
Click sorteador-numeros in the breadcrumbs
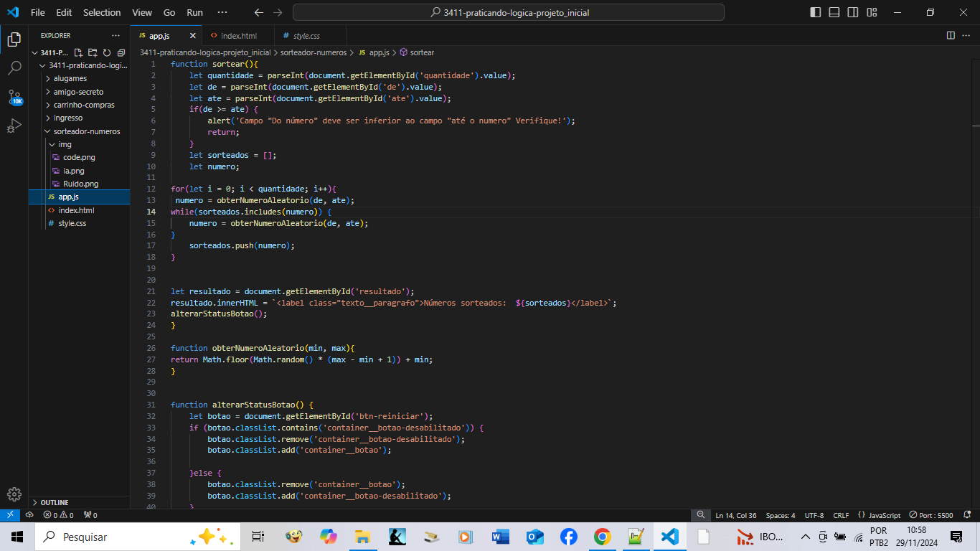pos(314,52)
